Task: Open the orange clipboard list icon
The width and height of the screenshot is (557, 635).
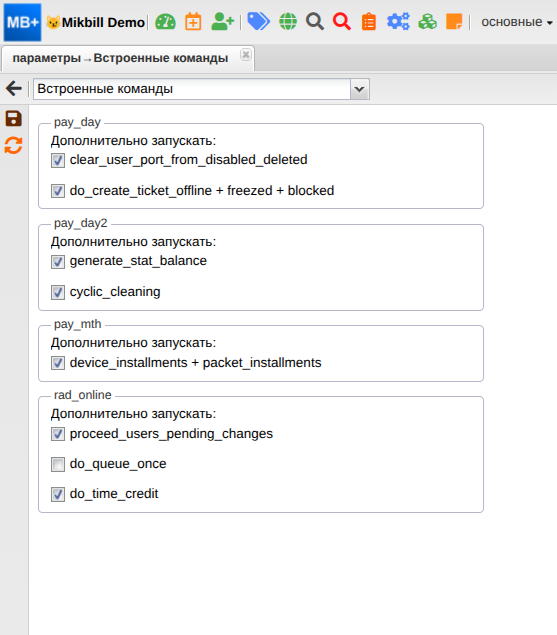Action: [369, 22]
